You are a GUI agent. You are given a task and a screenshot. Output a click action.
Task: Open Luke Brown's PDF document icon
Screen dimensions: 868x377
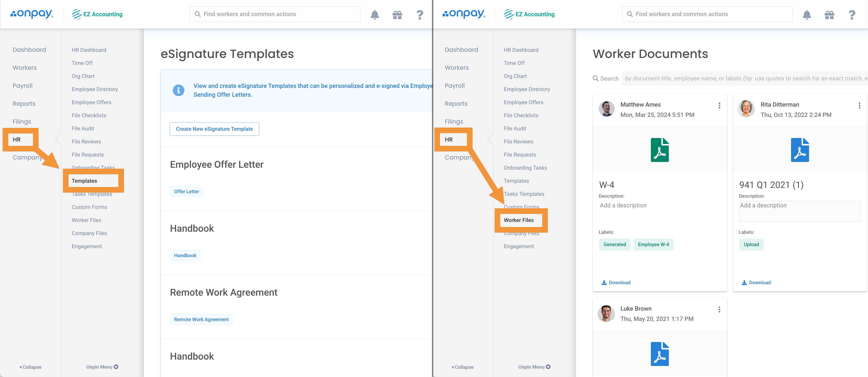659,354
